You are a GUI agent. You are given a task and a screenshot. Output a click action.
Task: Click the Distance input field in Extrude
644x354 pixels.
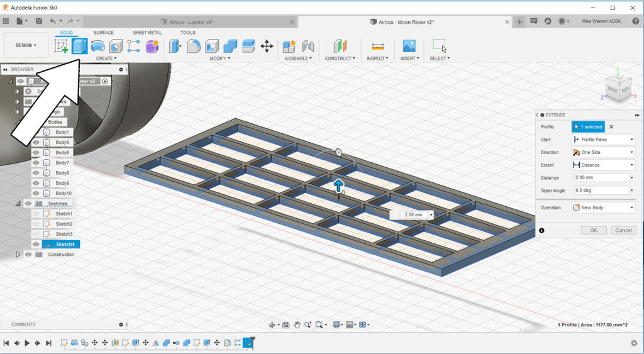point(600,177)
